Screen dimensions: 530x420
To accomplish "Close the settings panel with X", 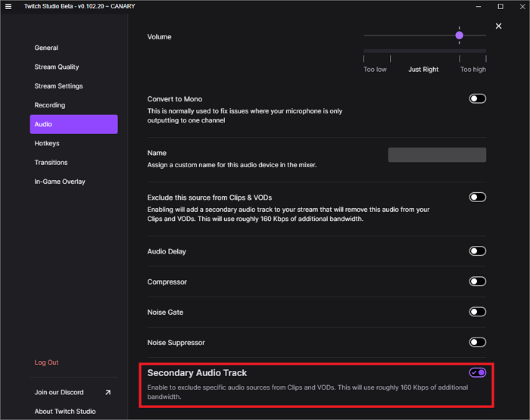I will click(x=498, y=26).
